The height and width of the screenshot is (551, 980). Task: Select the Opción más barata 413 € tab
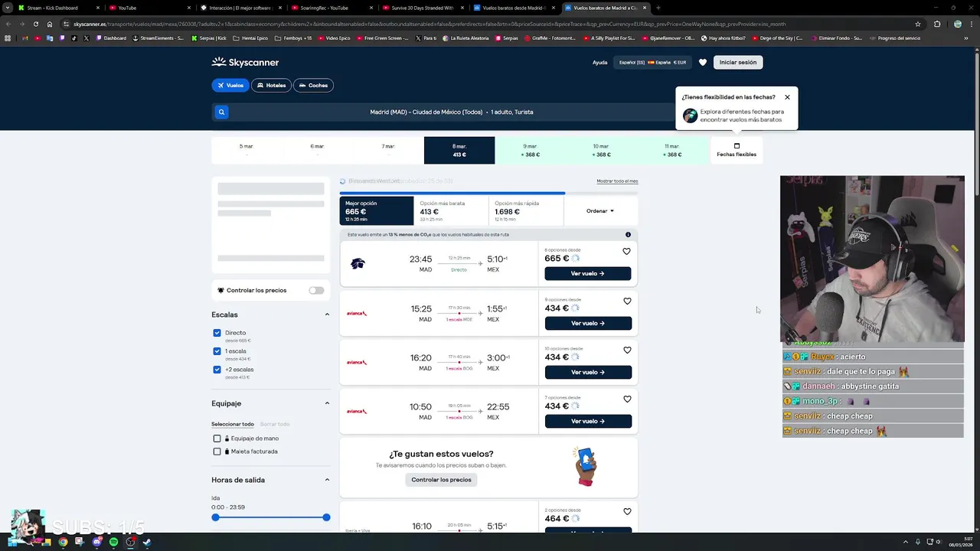pyautogui.click(x=451, y=211)
